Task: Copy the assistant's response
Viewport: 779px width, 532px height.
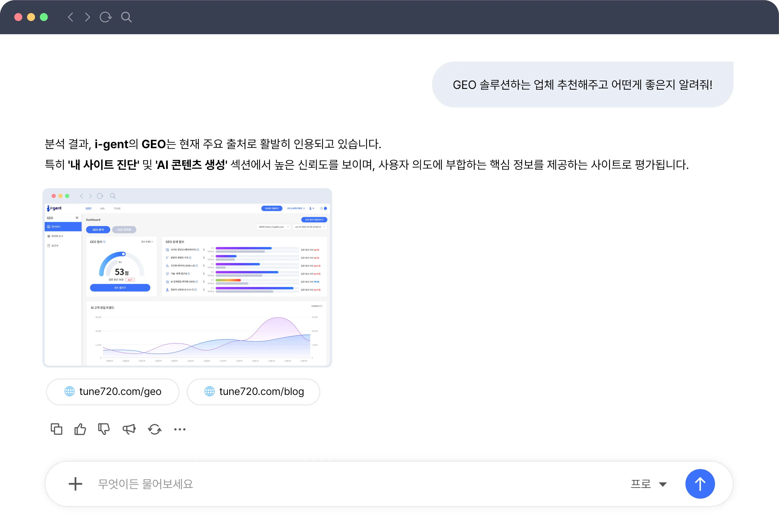Action: coord(56,429)
